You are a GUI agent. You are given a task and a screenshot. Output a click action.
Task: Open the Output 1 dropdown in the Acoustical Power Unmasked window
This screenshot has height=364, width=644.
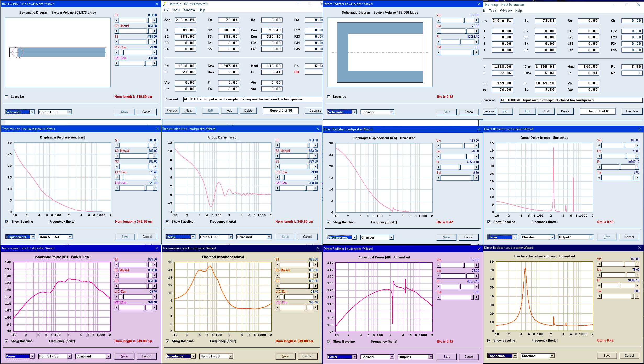[x=431, y=357]
